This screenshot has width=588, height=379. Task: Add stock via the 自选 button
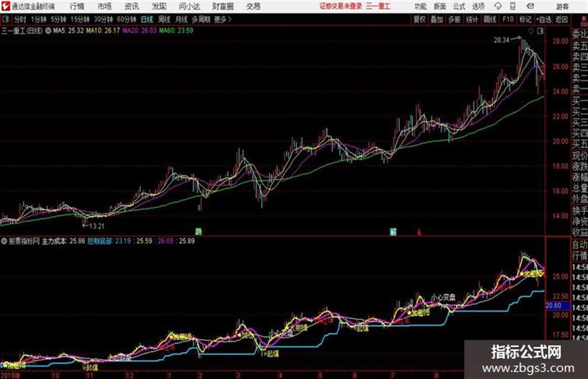click(x=544, y=19)
